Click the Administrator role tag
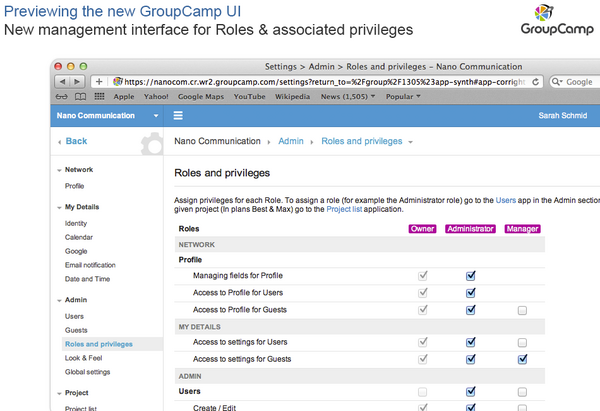This screenshot has width=600, height=411. pyautogui.click(x=470, y=229)
